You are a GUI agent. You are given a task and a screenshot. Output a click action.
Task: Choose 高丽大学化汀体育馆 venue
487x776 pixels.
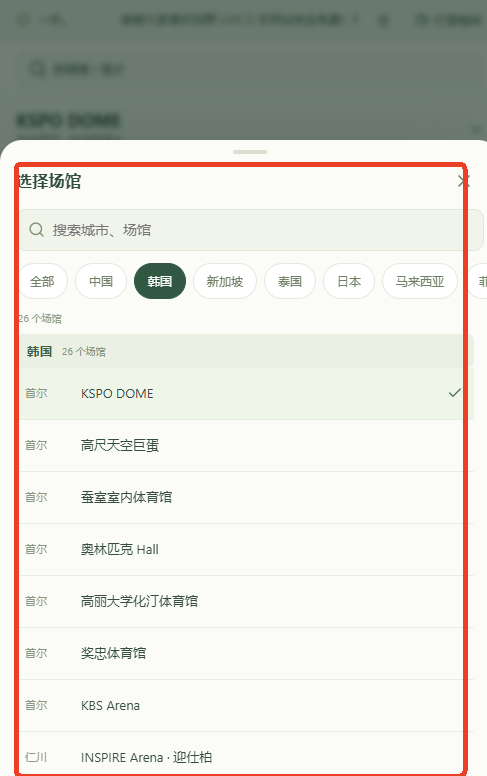246,602
